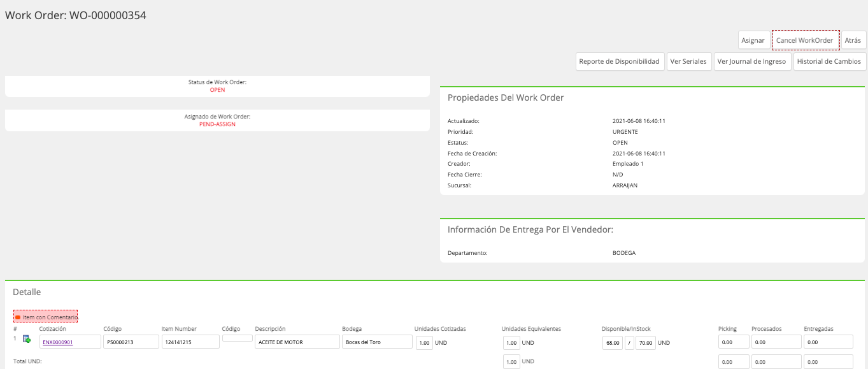Click the ARRAIJAN Sucursal value
This screenshot has width=868, height=369.
(x=625, y=185)
